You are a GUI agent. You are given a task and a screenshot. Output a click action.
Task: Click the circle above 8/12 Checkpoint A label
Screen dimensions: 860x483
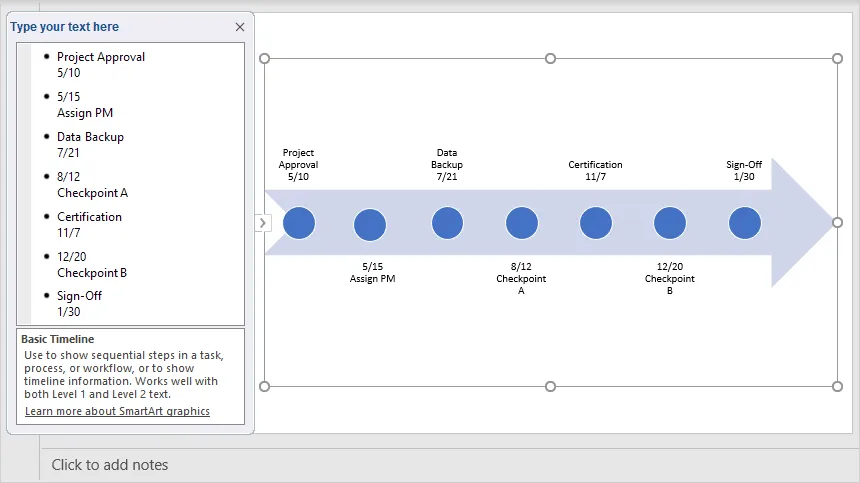coord(522,224)
